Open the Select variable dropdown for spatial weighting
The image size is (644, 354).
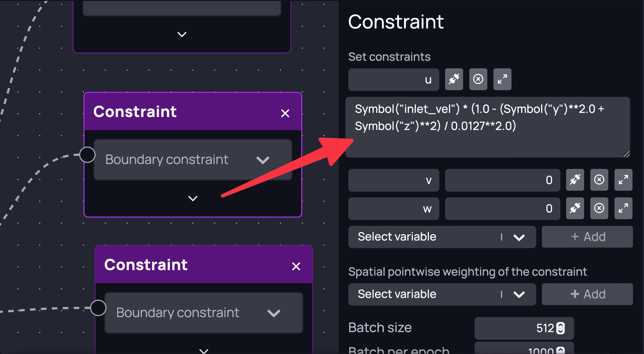pyautogui.click(x=442, y=294)
